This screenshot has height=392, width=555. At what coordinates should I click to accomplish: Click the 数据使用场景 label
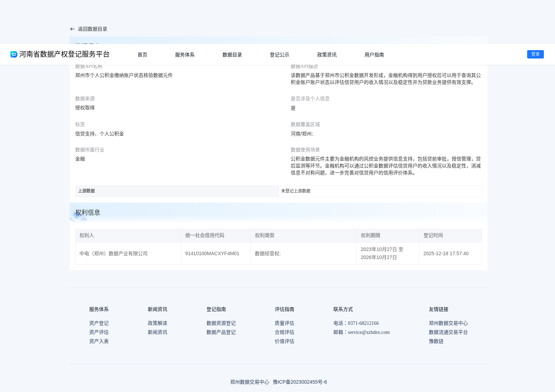coord(305,150)
